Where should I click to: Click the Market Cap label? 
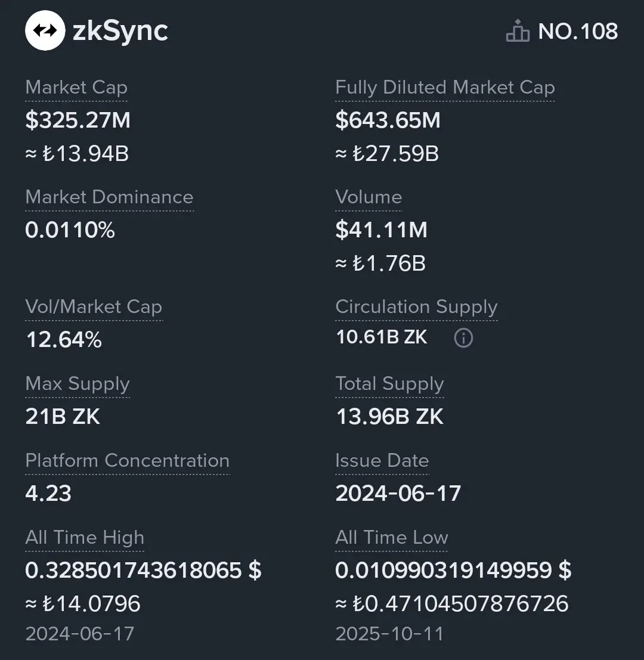(x=76, y=88)
